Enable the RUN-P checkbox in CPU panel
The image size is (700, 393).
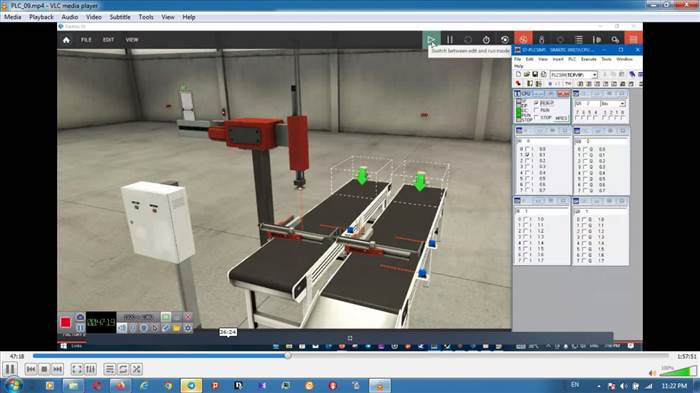tap(536, 103)
